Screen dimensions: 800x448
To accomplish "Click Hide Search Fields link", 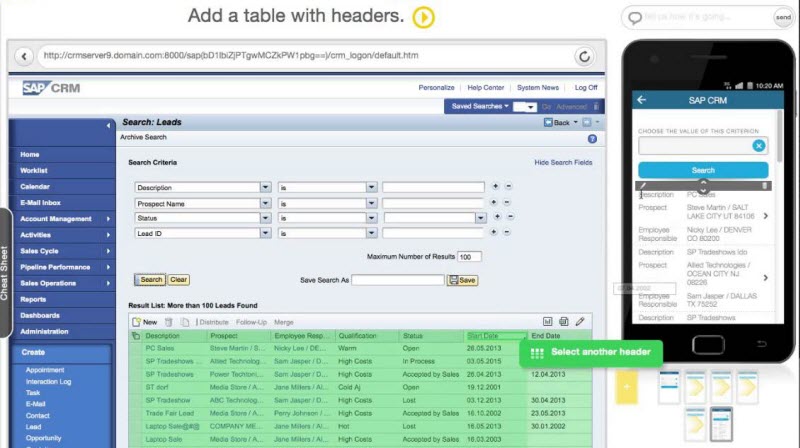I will click(563, 162).
